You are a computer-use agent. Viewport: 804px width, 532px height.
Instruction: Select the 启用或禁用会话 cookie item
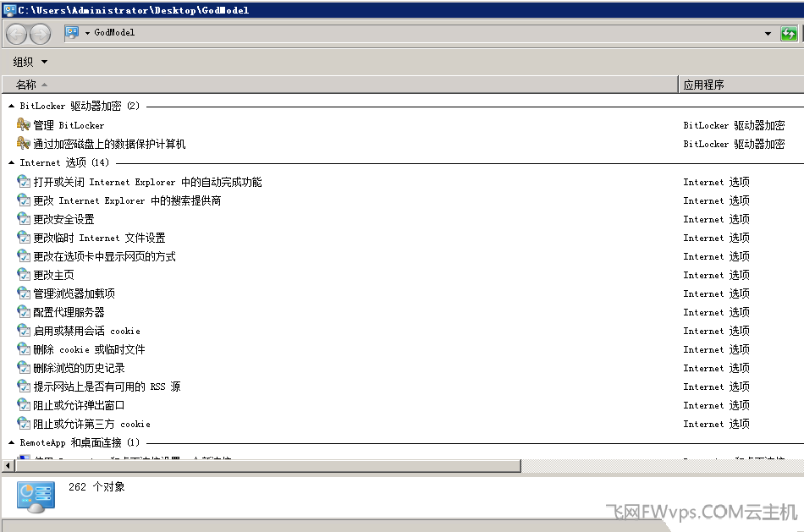[86, 332]
